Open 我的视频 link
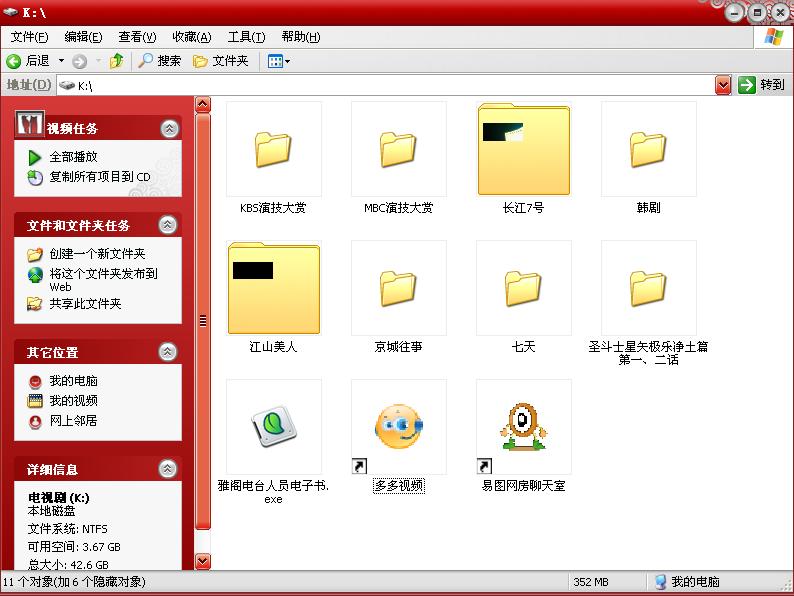Viewport: 794px width, 596px height. (x=73, y=401)
